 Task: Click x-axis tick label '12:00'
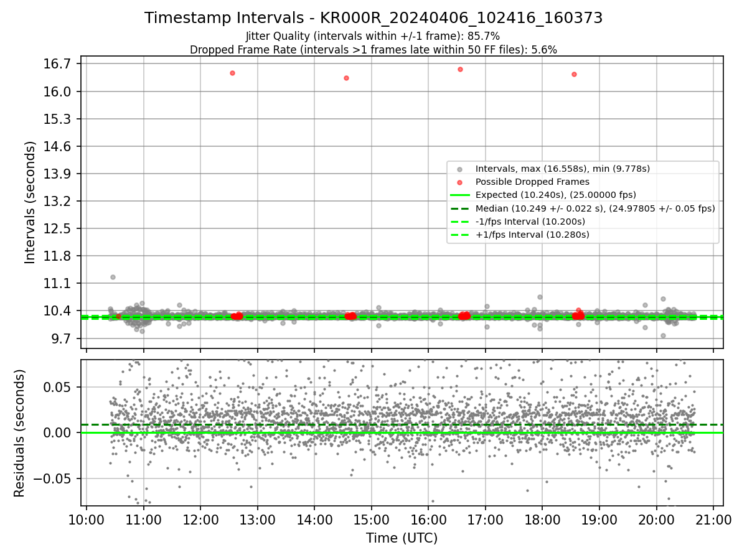tap(200, 520)
